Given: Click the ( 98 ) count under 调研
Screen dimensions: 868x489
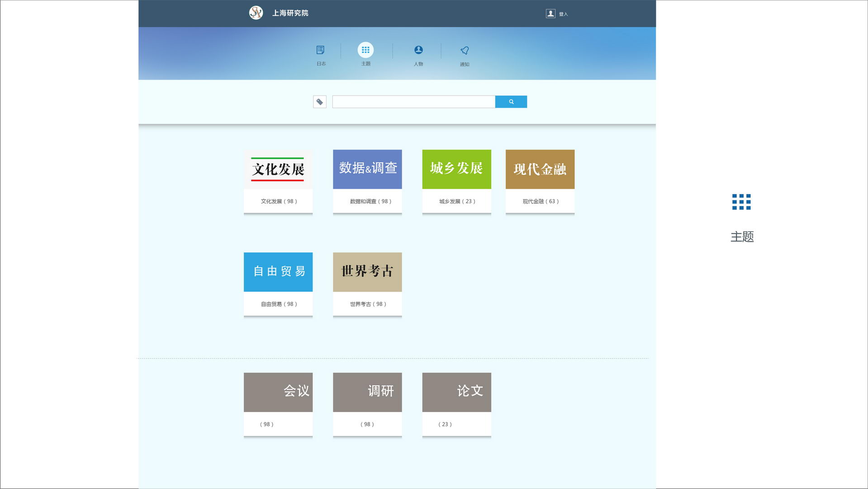Looking at the screenshot, I should [367, 424].
